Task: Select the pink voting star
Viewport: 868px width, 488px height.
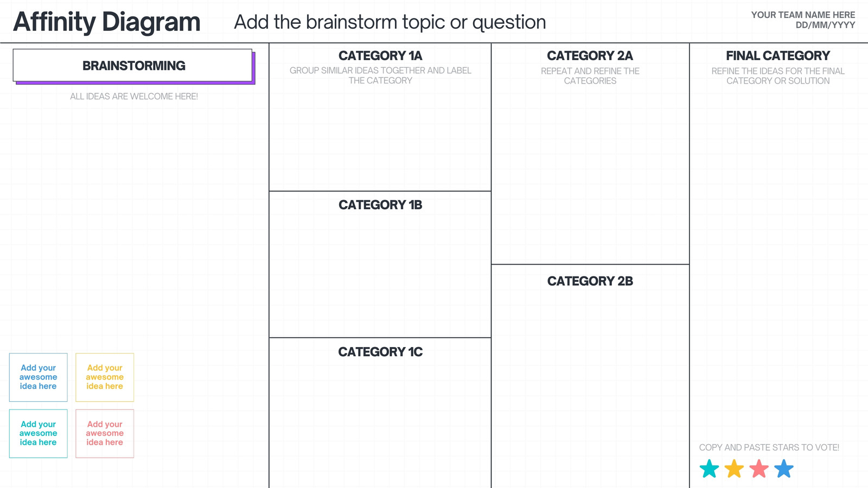Action: (x=759, y=468)
